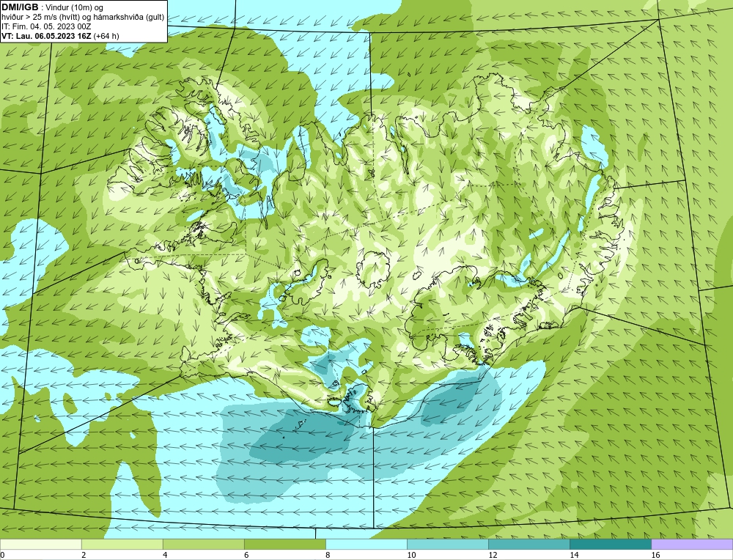The height and width of the screenshot is (560, 733).
Task: Click the legend label '12'
Action: tap(493, 555)
